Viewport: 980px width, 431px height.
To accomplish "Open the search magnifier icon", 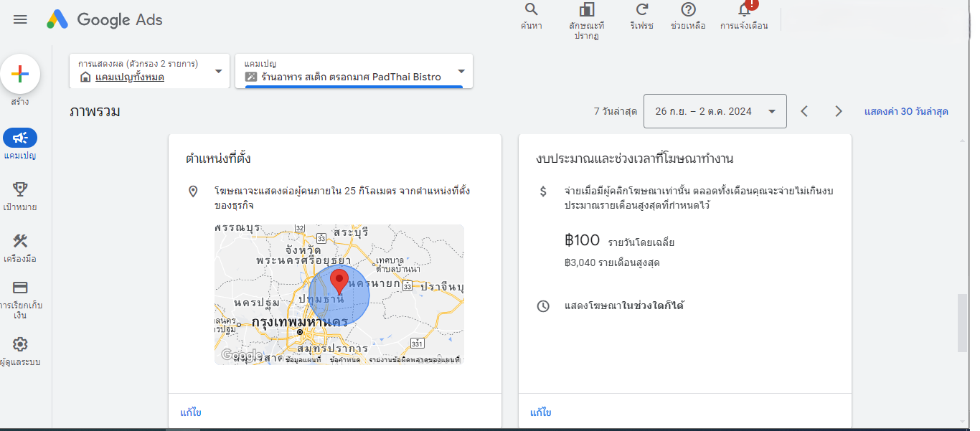I will click(531, 10).
